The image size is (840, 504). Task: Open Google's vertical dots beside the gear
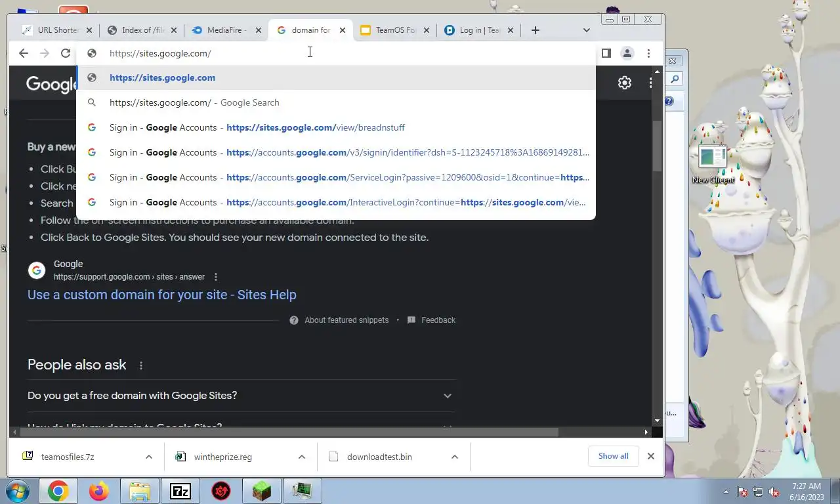tap(650, 83)
